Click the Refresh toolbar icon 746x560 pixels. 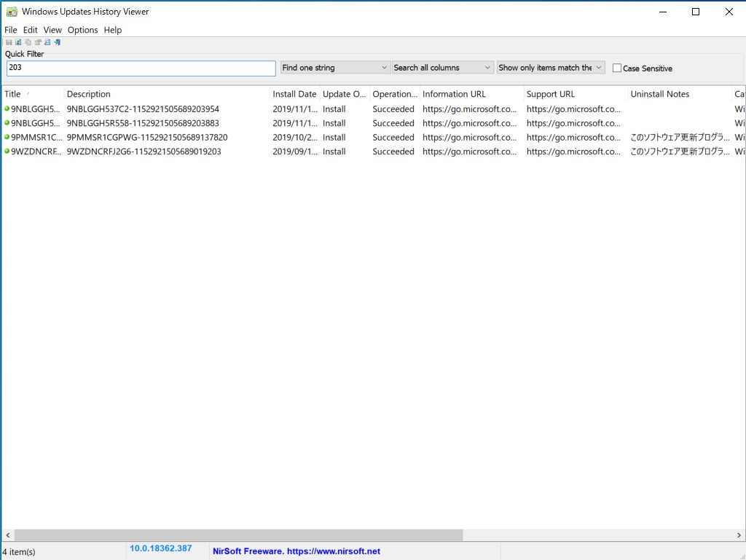point(18,42)
